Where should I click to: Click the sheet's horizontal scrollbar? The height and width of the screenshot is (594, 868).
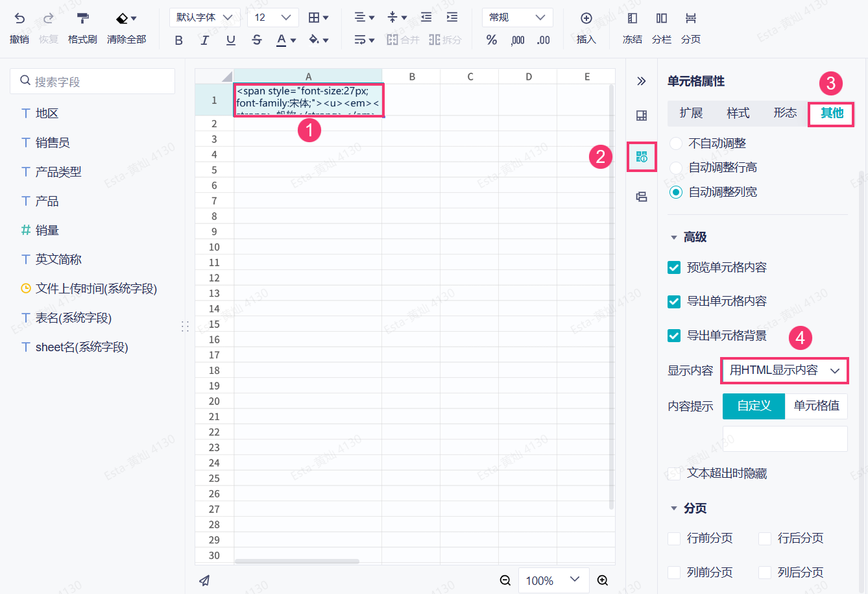[297, 562]
